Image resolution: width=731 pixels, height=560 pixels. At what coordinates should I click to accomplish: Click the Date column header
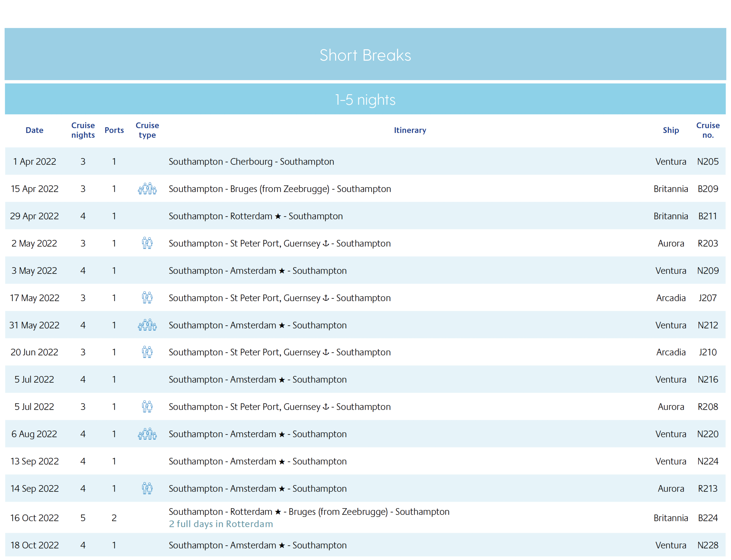[x=34, y=130]
